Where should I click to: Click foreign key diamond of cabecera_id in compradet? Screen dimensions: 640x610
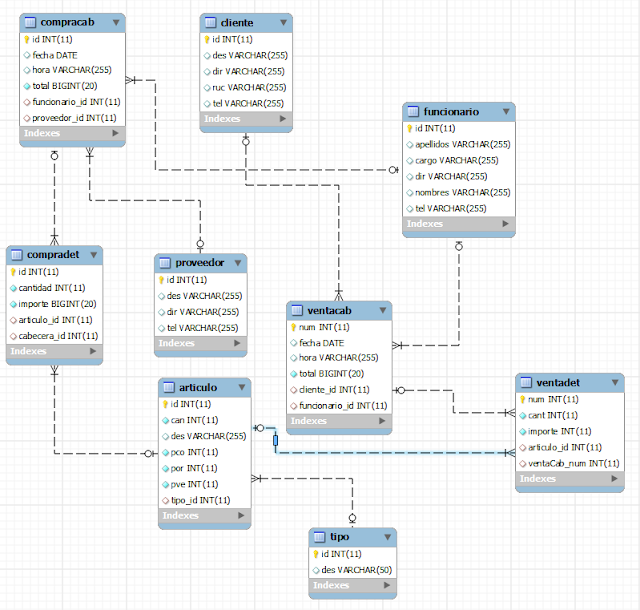tap(13, 336)
